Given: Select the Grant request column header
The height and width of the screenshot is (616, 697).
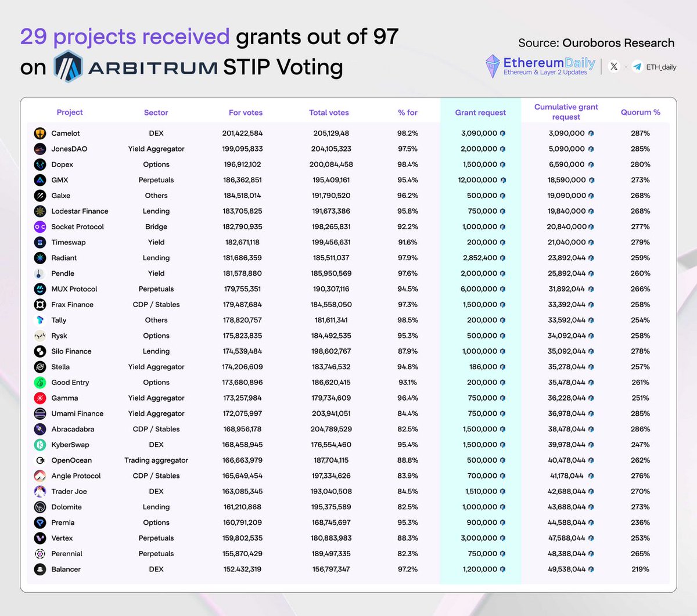Looking at the screenshot, I should pos(480,113).
